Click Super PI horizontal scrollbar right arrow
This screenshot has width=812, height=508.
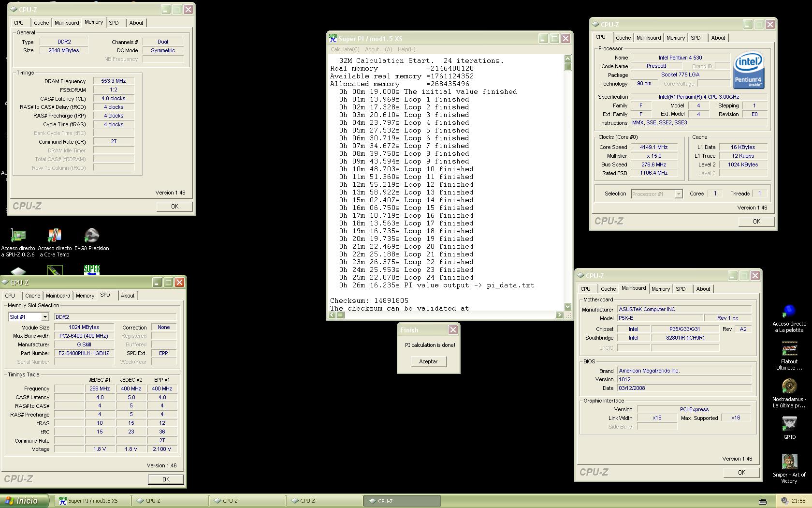[559, 315]
